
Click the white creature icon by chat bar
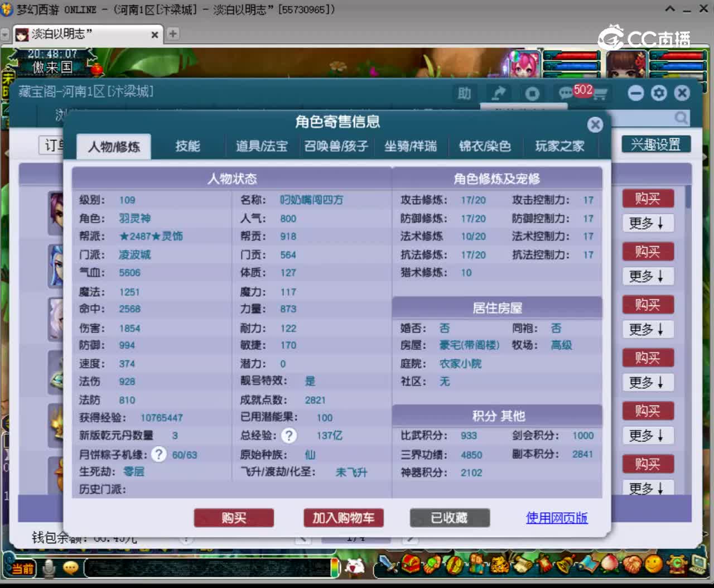(x=355, y=567)
